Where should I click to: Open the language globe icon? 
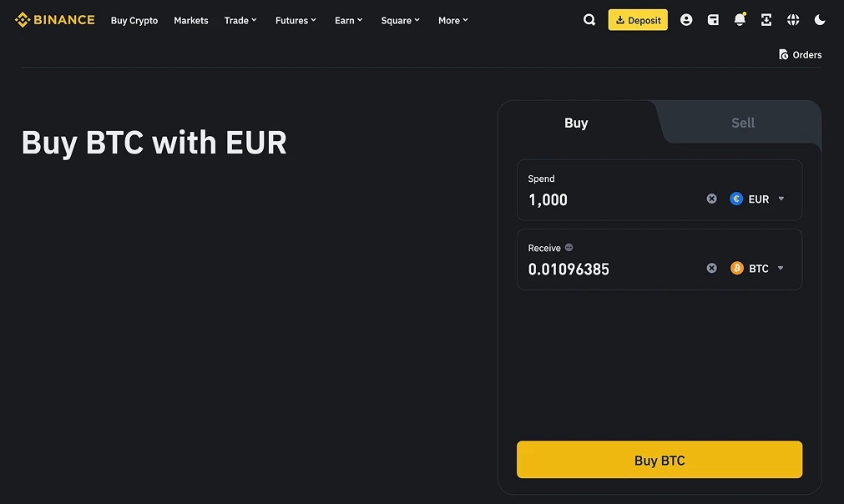(793, 20)
